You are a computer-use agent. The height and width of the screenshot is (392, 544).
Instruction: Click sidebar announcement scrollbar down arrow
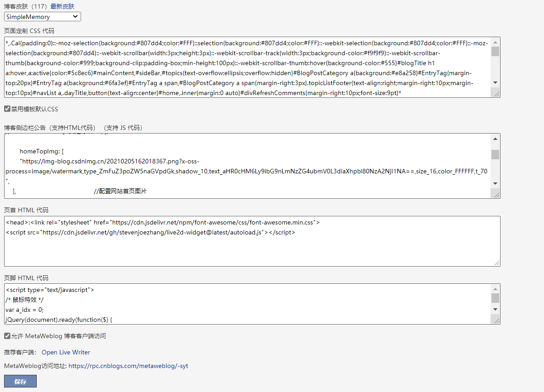point(495,183)
